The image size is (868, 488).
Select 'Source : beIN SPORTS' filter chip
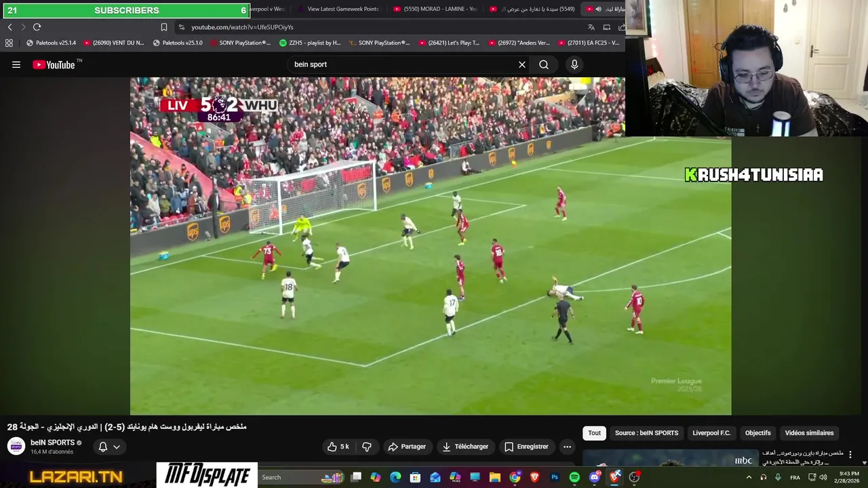pyautogui.click(x=646, y=433)
